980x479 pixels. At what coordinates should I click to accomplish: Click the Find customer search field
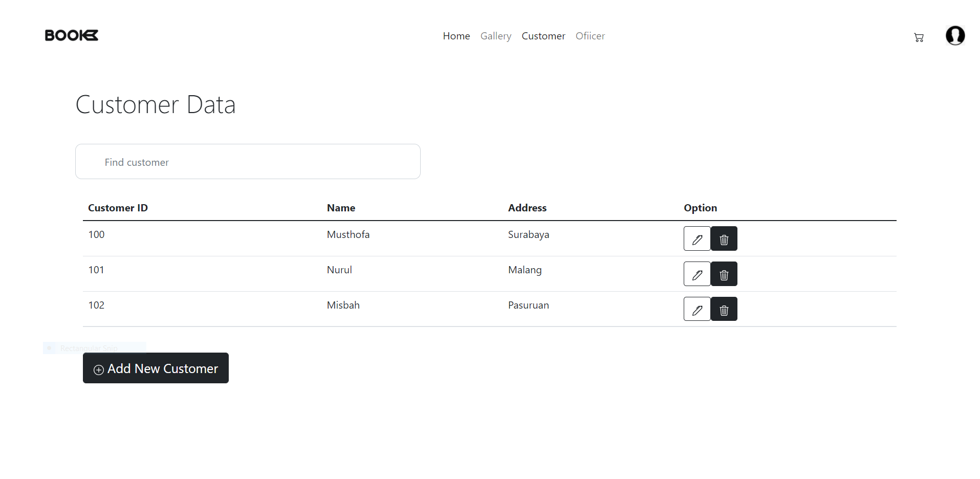(248, 161)
